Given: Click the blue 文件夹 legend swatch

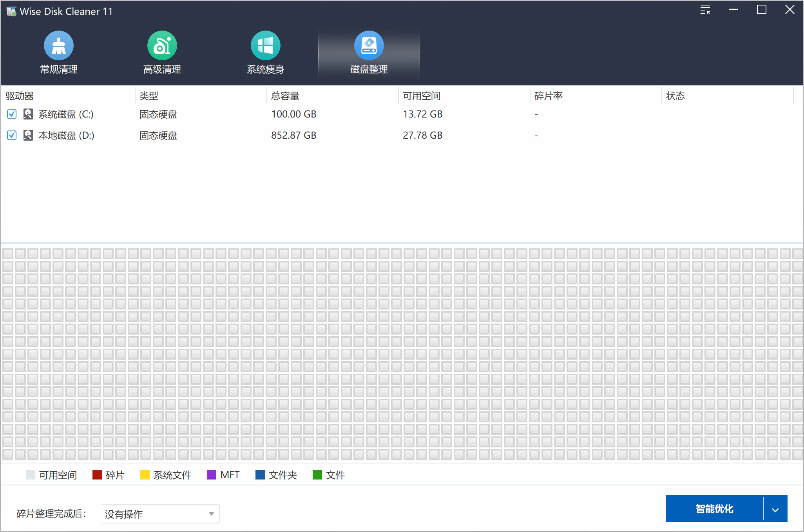Looking at the screenshot, I should (260, 475).
